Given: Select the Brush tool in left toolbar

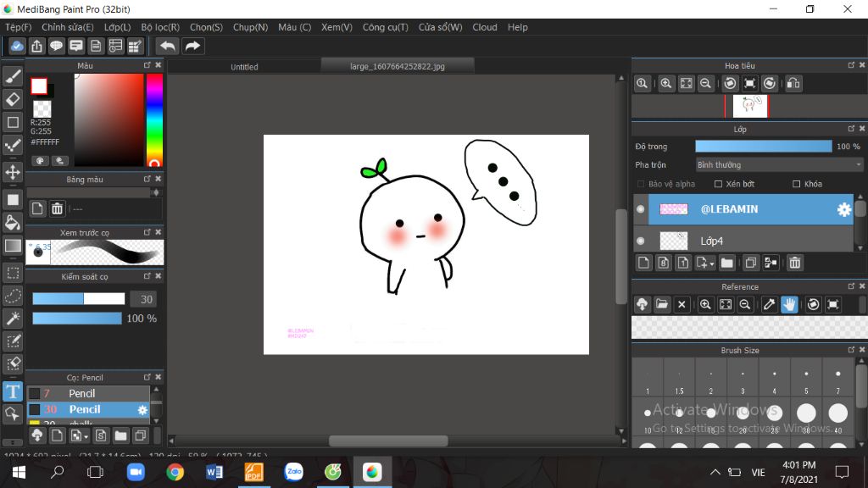Looking at the screenshot, I should pyautogui.click(x=13, y=76).
